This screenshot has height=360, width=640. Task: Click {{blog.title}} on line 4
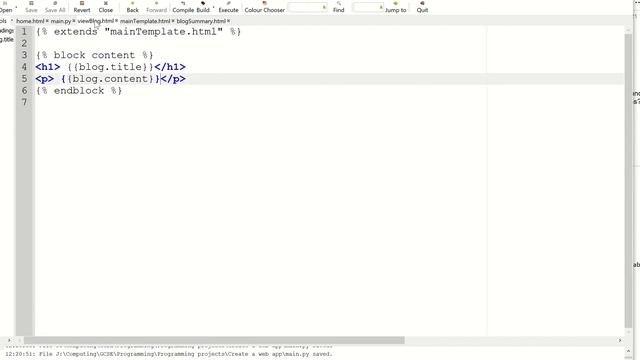(110, 67)
